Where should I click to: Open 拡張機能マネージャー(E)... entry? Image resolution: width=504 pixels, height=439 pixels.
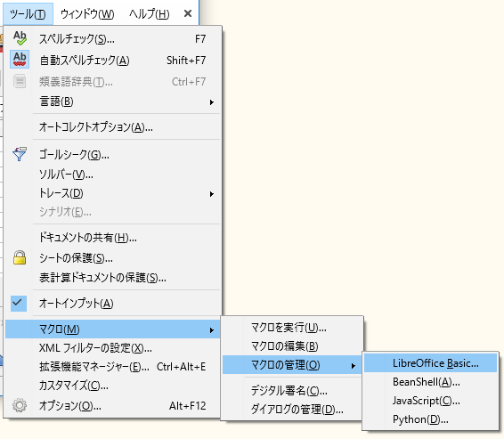tap(112, 367)
